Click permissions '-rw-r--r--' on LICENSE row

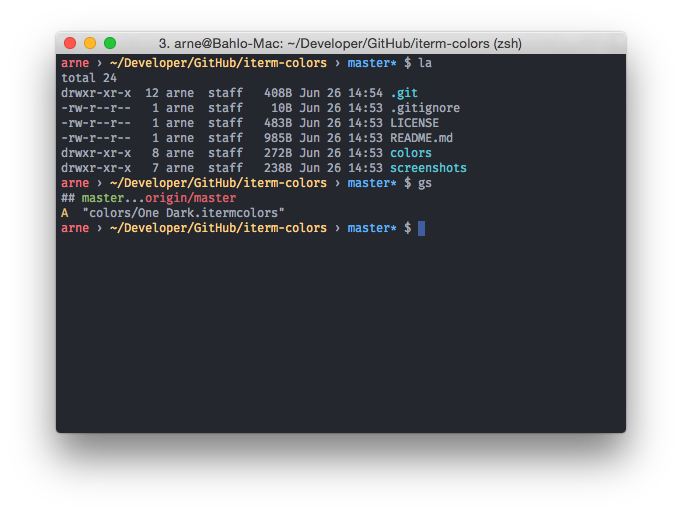click(x=96, y=123)
